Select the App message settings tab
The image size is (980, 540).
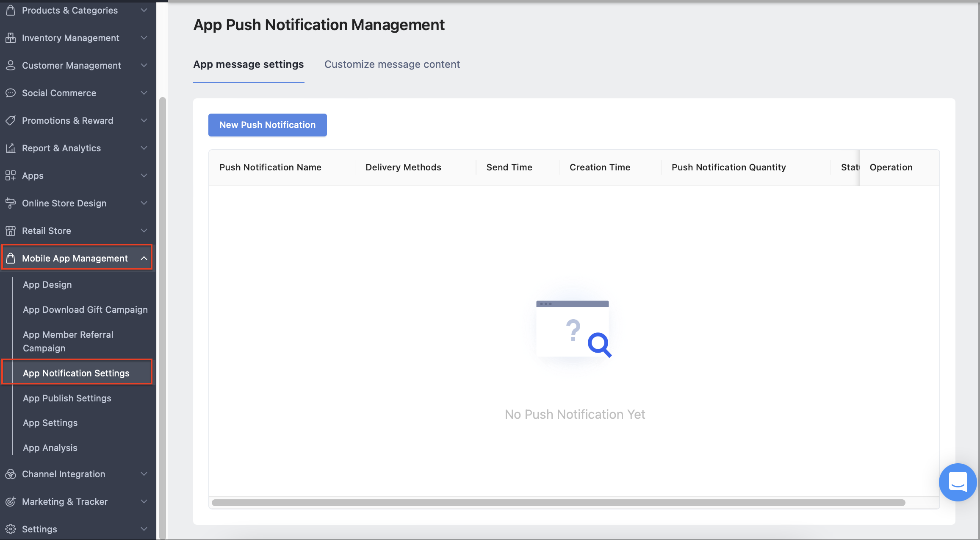(x=249, y=64)
